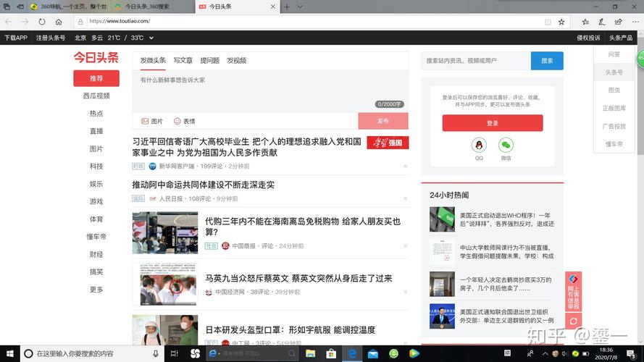The width and height of the screenshot is (644, 362).
Task: Switch to the 今日头条_360搜索 tab
Action: click(x=153, y=7)
